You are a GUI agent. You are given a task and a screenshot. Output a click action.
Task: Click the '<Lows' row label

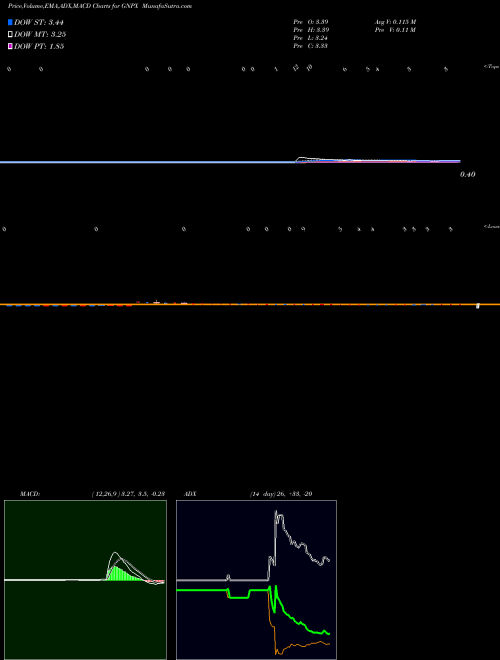(491, 226)
